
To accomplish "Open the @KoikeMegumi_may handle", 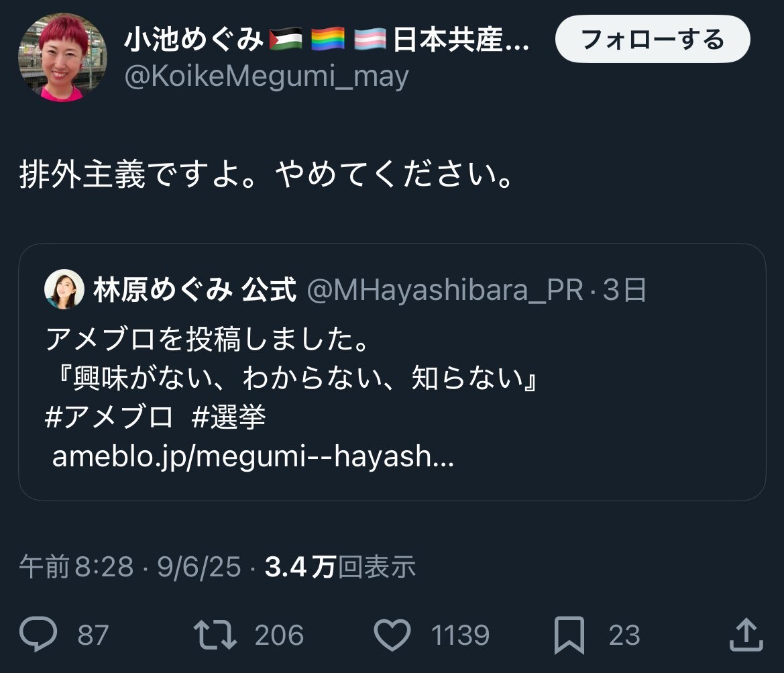I will tap(266, 76).
